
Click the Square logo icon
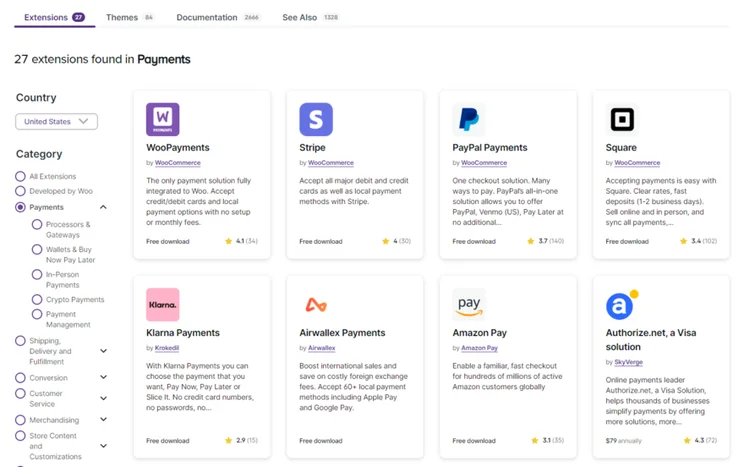pyautogui.click(x=622, y=120)
